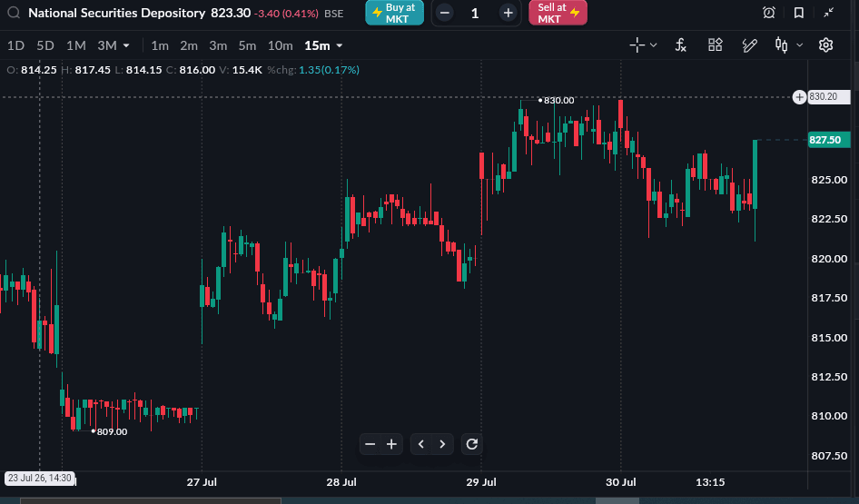Click the 29 Jul date label on the time axis
The width and height of the screenshot is (859, 504).
481,482
